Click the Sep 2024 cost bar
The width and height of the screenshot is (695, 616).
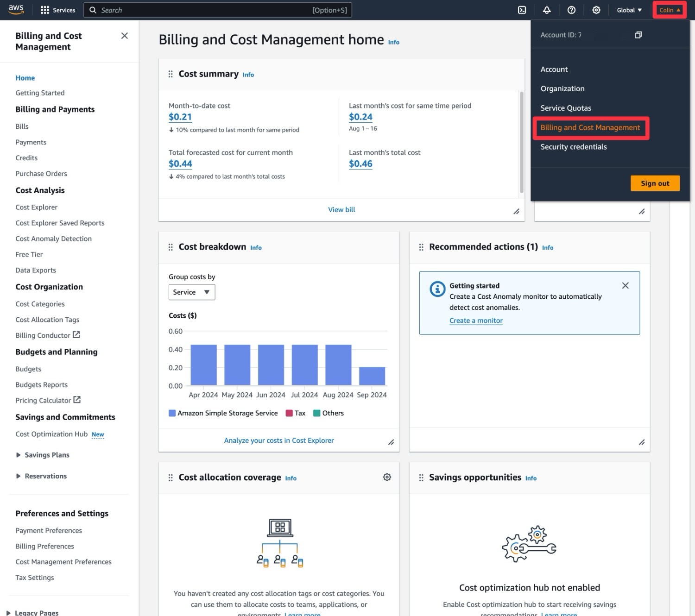(x=372, y=376)
